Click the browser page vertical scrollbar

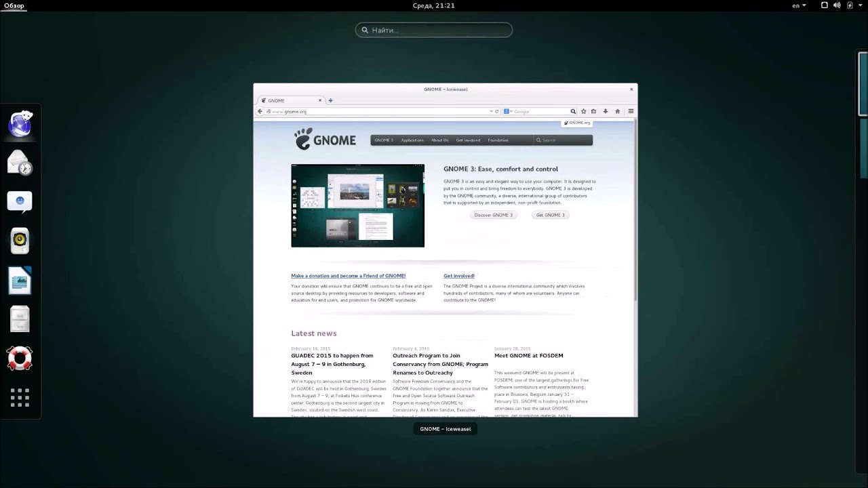click(635, 210)
